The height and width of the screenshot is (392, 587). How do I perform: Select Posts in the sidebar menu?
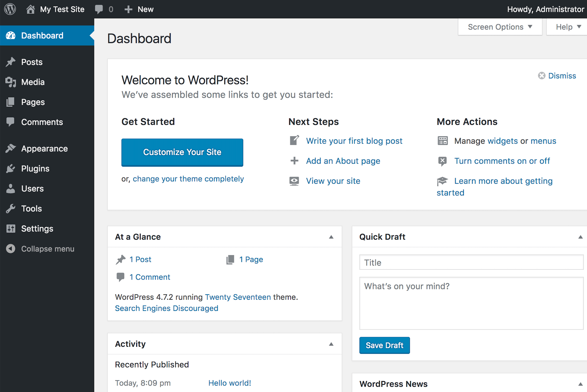click(10, 62)
